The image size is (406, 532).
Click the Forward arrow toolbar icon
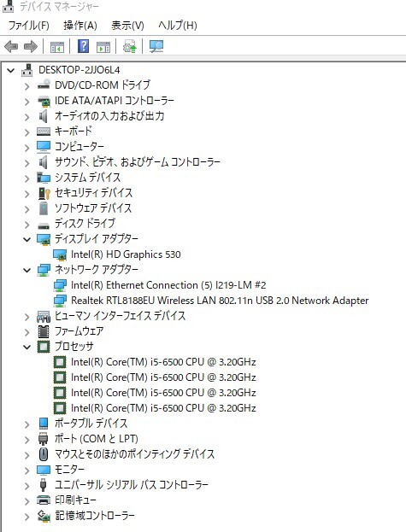tap(31, 46)
